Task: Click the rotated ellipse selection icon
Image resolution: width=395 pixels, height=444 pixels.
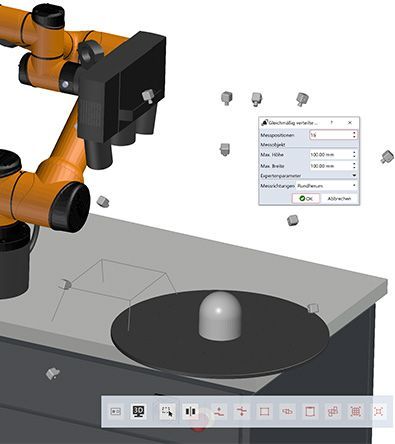Action: point(287,411)
